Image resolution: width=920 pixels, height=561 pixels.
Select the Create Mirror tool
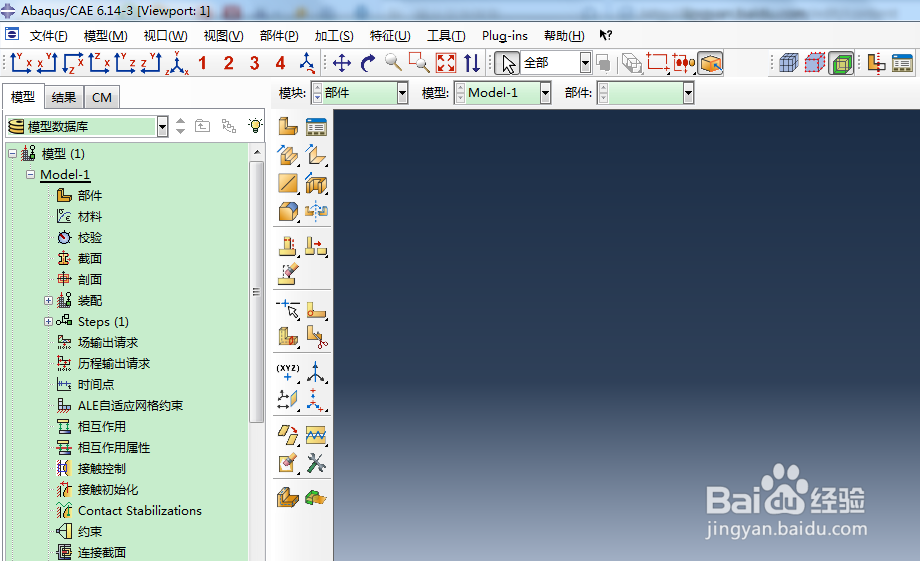316,211
